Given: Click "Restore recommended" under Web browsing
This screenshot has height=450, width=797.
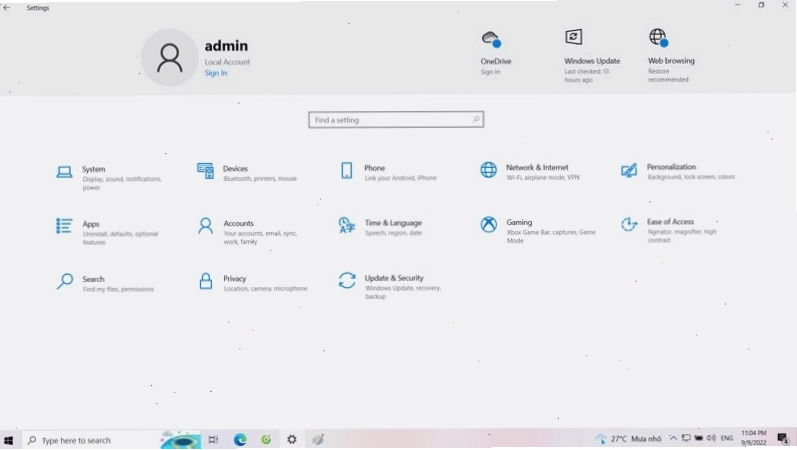Looking at the screenshot, I should pyautogui.click(x=668, y=75).
